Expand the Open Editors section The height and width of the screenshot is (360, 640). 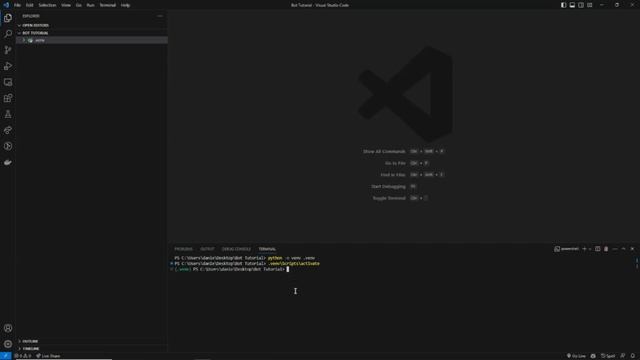(x=92, y=25)
